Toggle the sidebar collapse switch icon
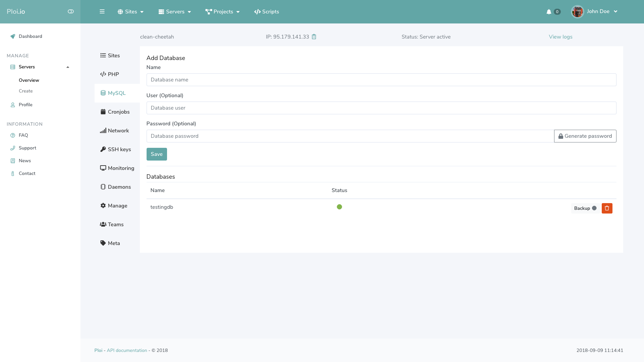644x362 pixels. click(70, 11)
